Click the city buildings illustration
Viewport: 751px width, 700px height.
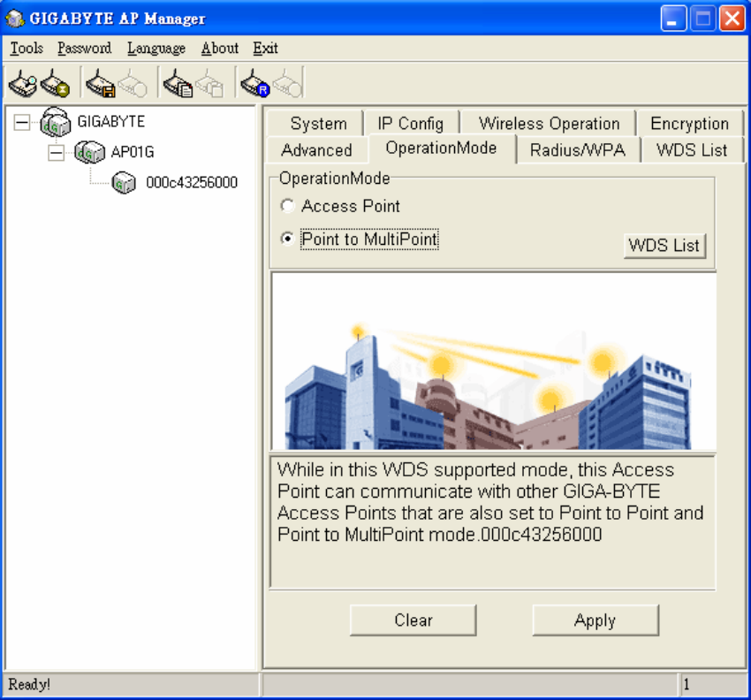point(493,361)
